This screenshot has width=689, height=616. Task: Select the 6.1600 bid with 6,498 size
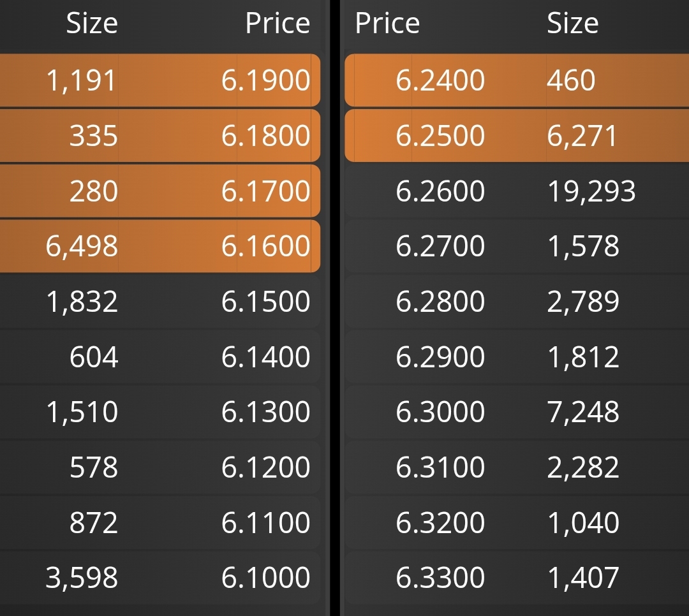tap(160, 246)
